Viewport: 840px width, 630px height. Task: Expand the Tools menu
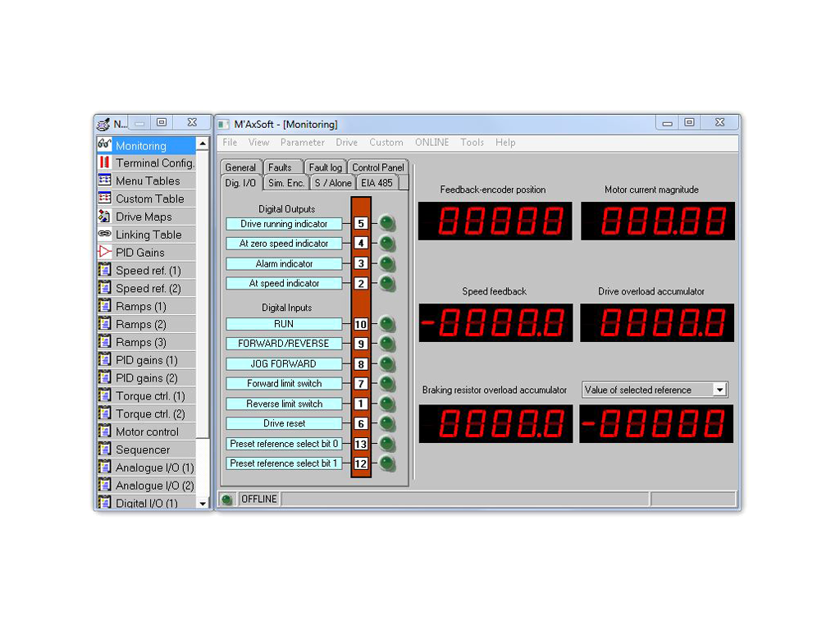472,143
